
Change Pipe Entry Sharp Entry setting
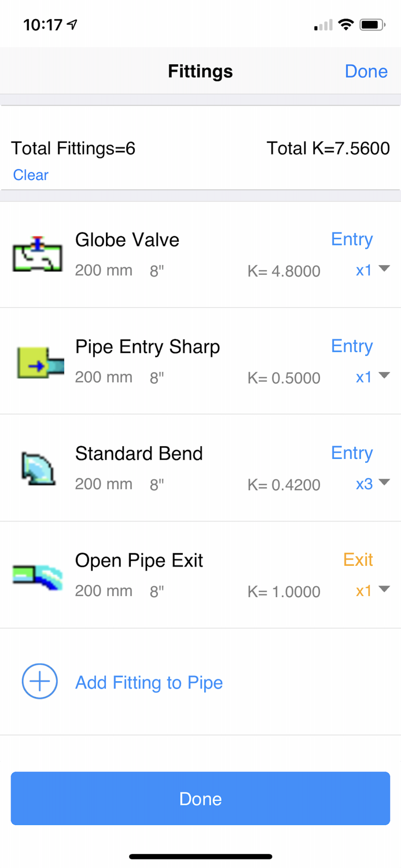tap(352, 345)
